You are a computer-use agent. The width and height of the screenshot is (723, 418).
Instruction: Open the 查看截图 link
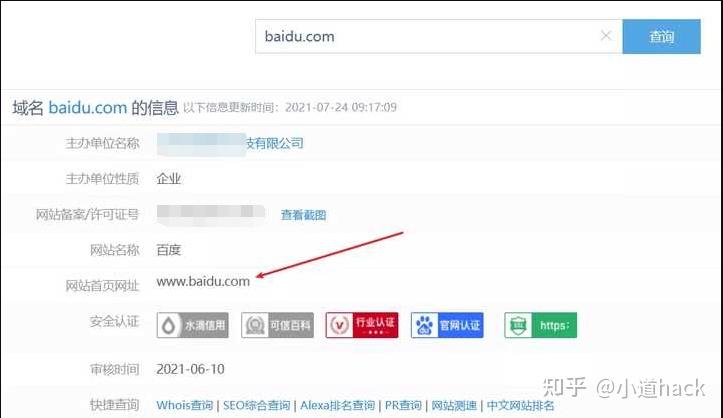pyautogui.click(x=303, y=215)
